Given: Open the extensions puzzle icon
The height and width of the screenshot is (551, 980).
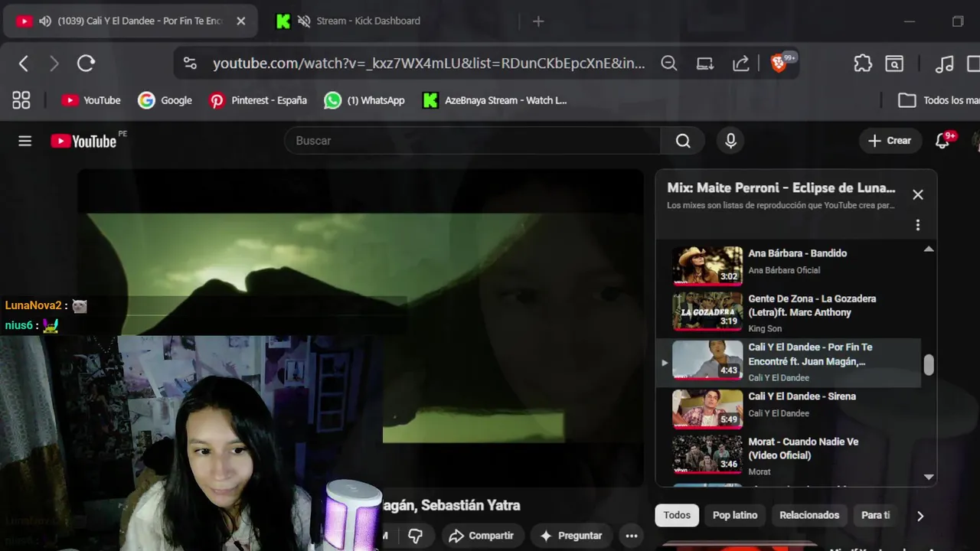Looking at the screenshot, I should click(x=863, y=64).
